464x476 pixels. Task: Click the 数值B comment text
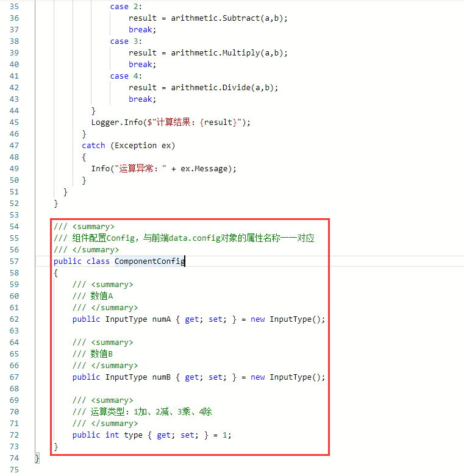click(x=102, y=354)
